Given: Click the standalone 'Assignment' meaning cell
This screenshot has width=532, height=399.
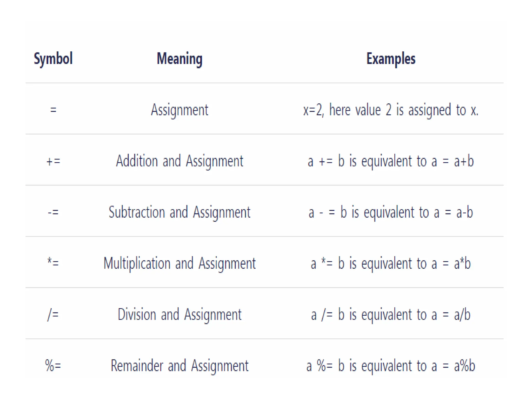Looking at the screenshot, I should [x=179, y=110].
